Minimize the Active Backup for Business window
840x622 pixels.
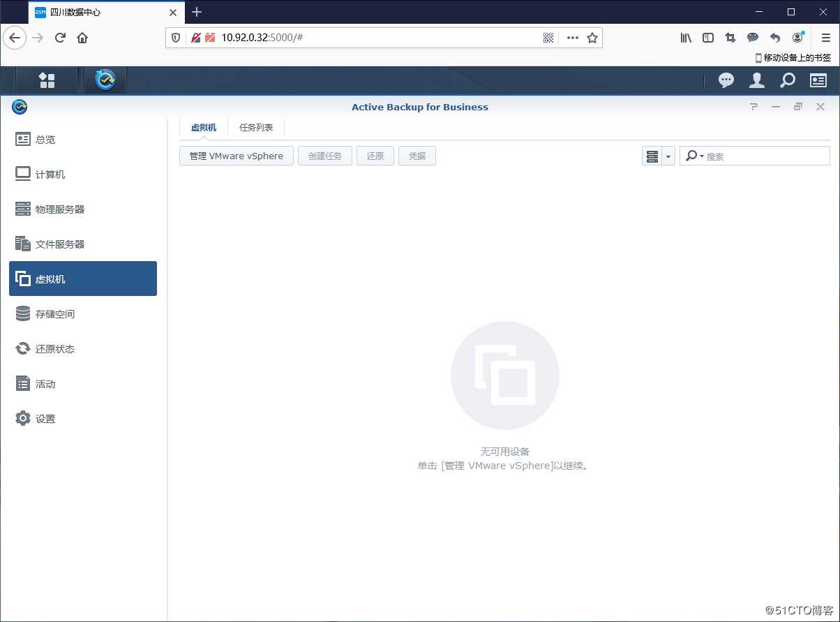(x=776, y=107)
